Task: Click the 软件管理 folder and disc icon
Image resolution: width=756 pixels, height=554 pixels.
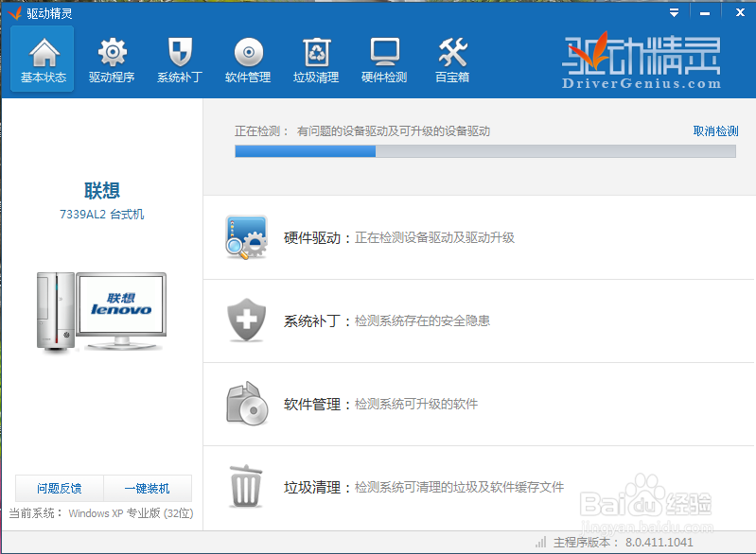Action: [246, 404]
